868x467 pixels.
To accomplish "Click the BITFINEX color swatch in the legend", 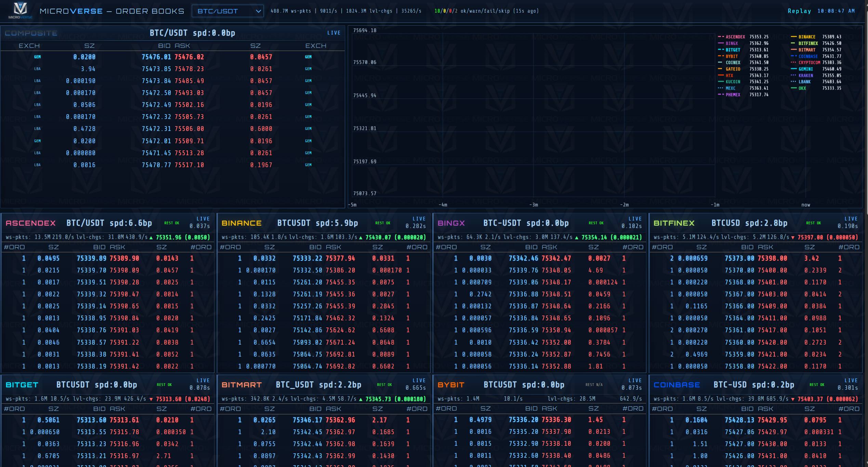I will [x=793, y=43].
